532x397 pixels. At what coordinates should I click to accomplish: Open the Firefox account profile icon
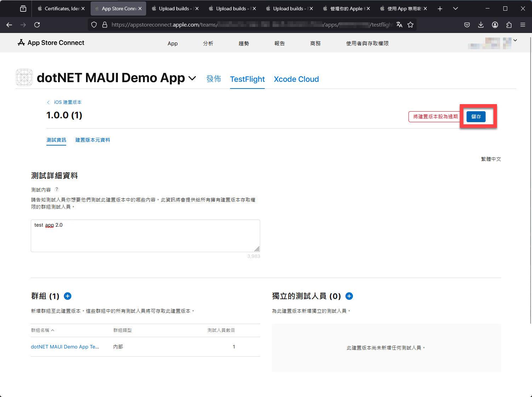click(x=495, y=24)
